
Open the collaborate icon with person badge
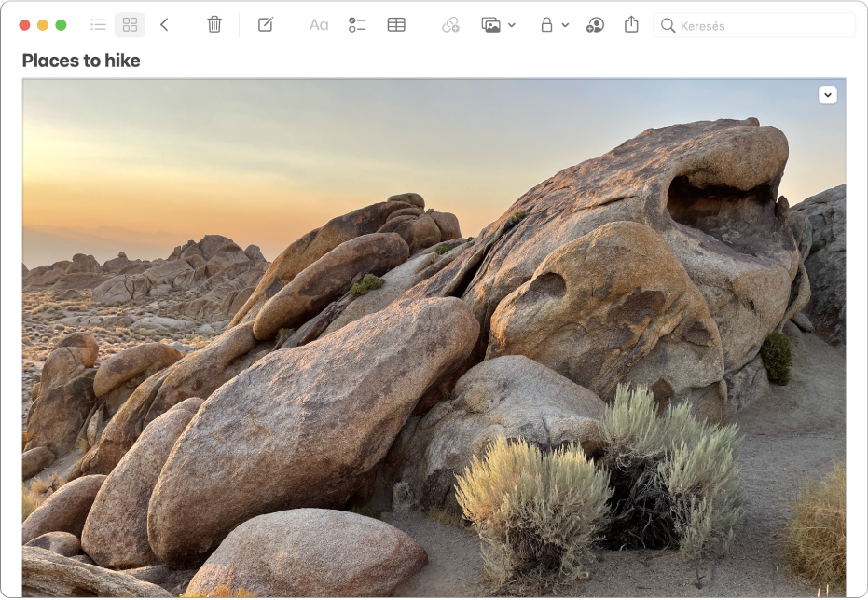(x=595, y=25)
